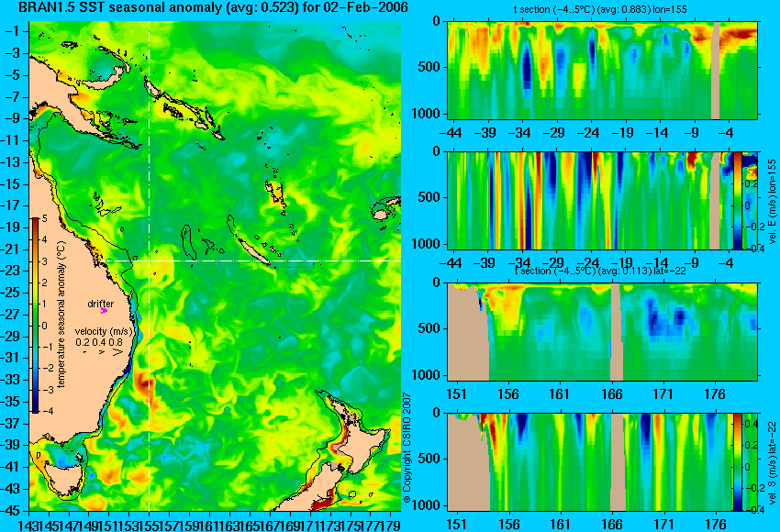Screen dimensions: 780x532
Task: Select the temperature seasonal anomaly color bar
Action: click(36, 316)
